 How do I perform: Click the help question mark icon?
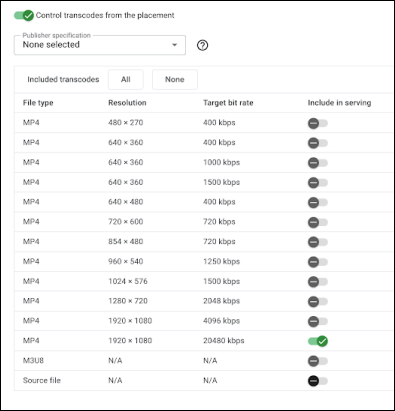202,45
